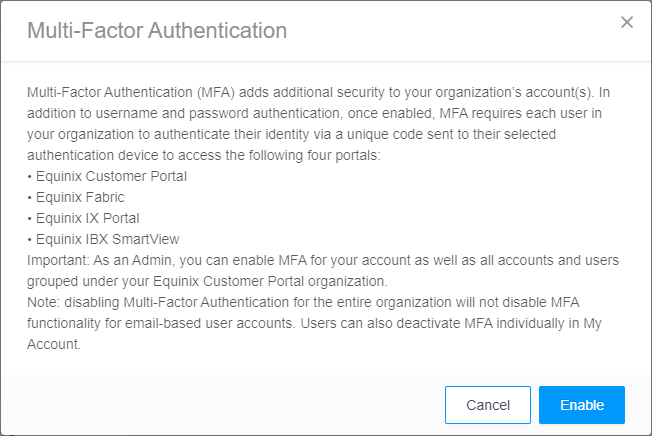The height and width of the screenshot is (436, 652).
Task: Cancel the MFA dialog
Action: (488, 405)
